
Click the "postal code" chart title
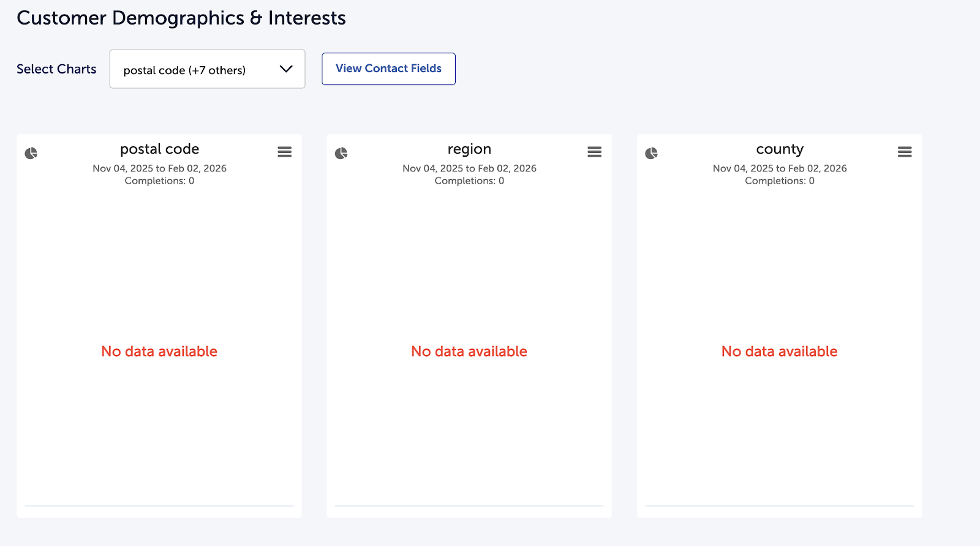[160, 149]
